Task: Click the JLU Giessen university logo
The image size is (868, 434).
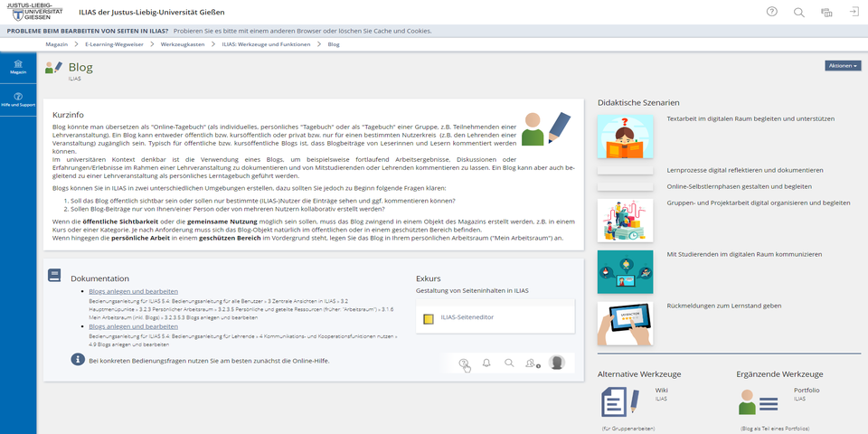Action: pyautogui.click(x=35, y=11)
